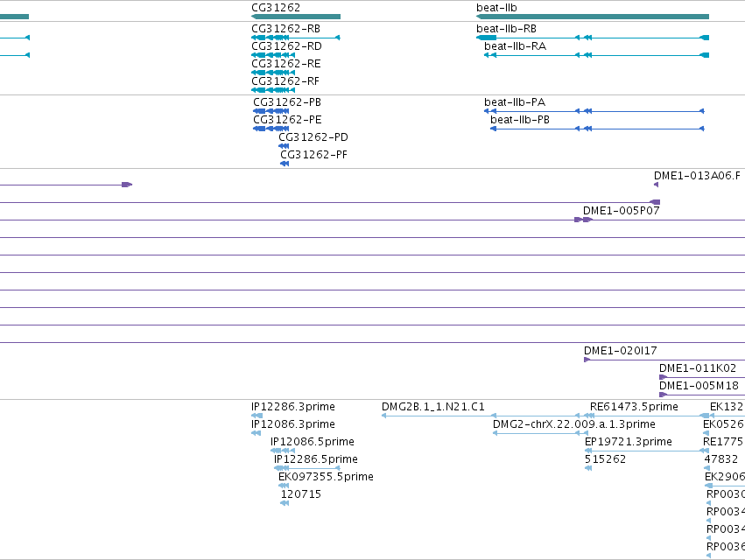Select the IP12086.5prime EST label
745x560 pixels.
tap(313, 442)
